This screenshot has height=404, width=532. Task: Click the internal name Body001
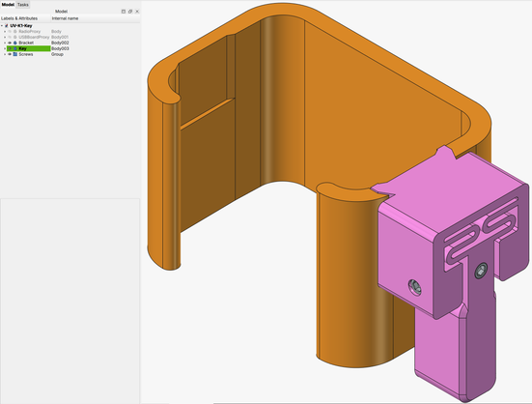point(60,37)
